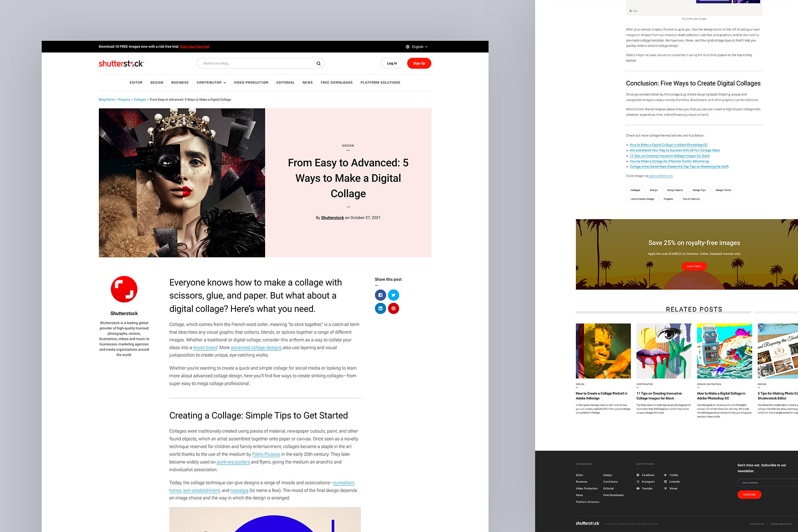
Task: Click the Shutterstock author link in byline
Action: [x=332, y=218]
